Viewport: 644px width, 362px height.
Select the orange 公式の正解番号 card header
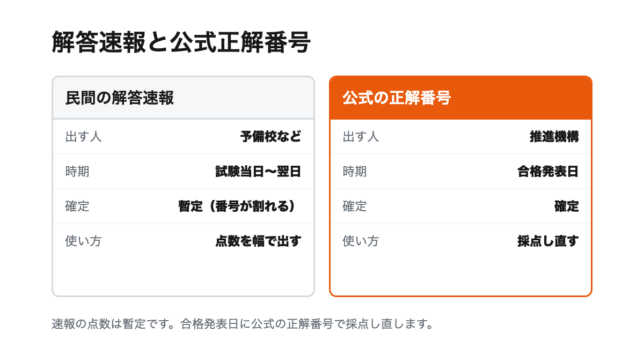click(460, 98)
